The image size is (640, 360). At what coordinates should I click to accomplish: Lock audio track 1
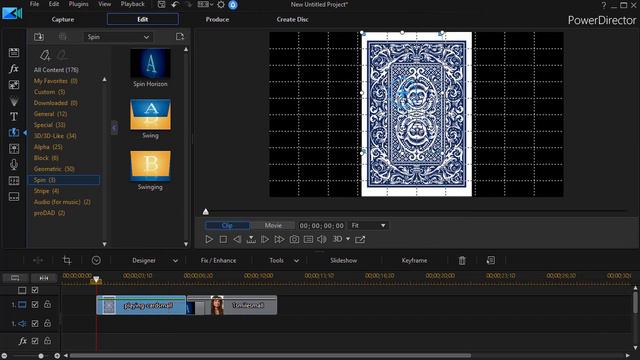coord(47,323)
